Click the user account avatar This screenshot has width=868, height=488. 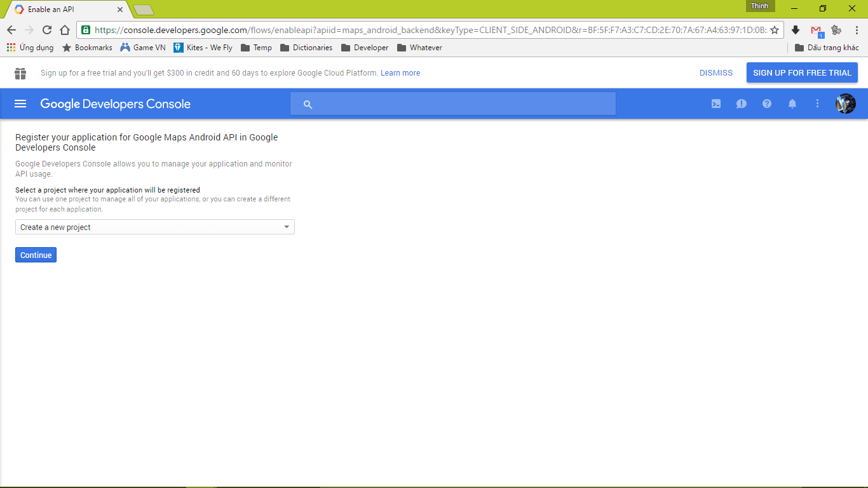845,104
